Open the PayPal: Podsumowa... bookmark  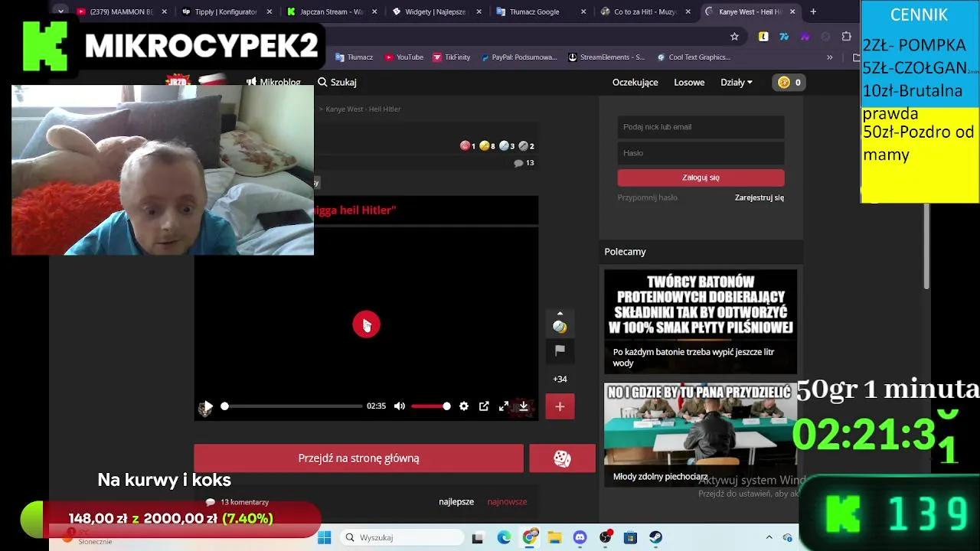[x=518, y=57]
